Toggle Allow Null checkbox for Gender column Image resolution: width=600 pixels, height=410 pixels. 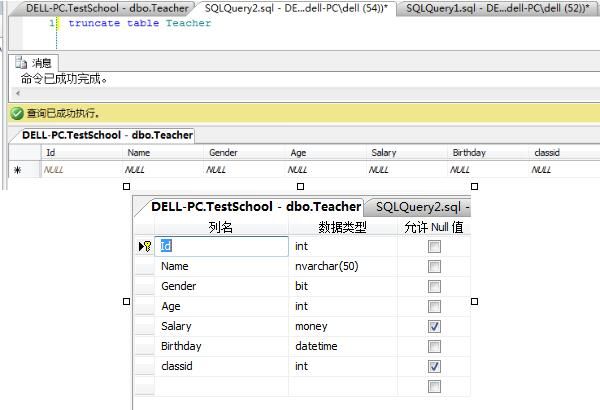point(434,286)
